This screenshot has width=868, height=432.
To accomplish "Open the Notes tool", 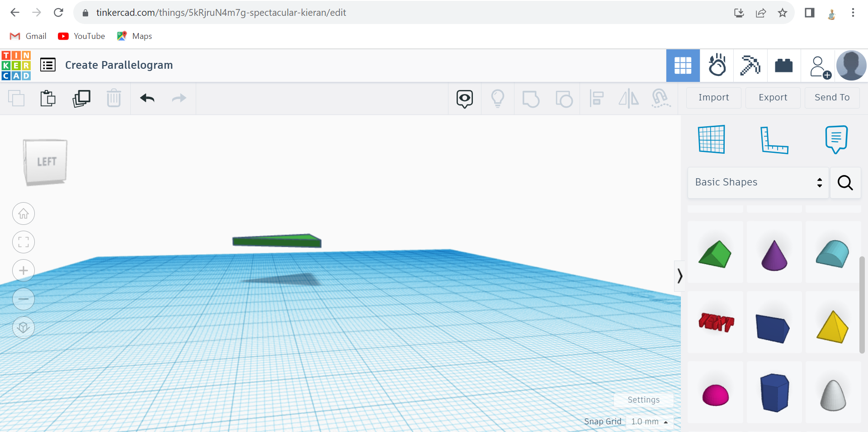I will coord(836,139).
